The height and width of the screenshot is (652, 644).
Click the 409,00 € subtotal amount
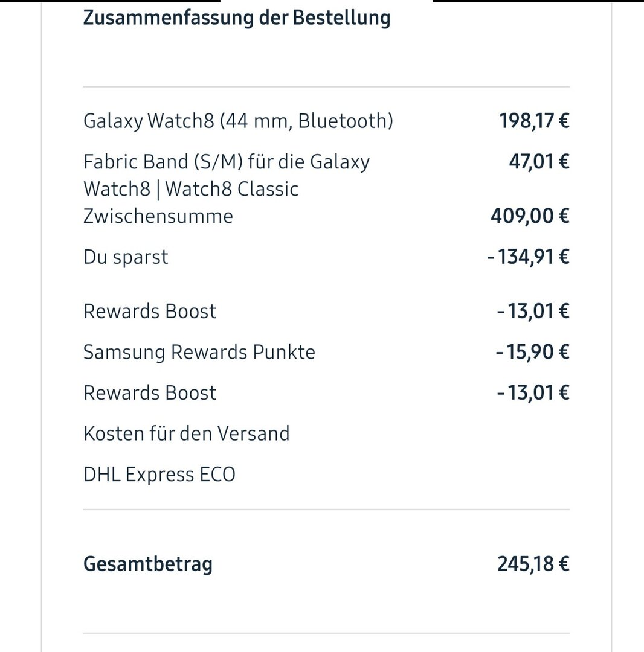click(530, 216)
